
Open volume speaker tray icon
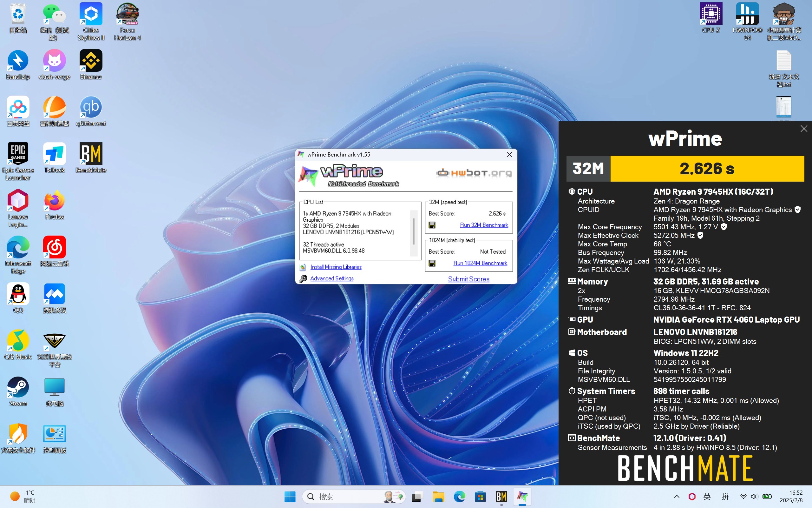(x=754, y=497)
